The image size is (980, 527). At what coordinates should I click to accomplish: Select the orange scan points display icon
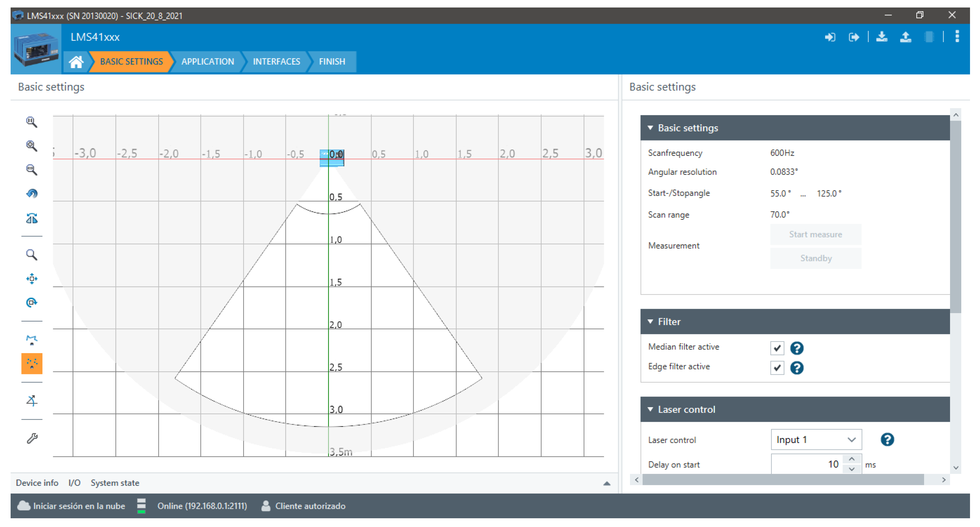click(x=32, y=363)
